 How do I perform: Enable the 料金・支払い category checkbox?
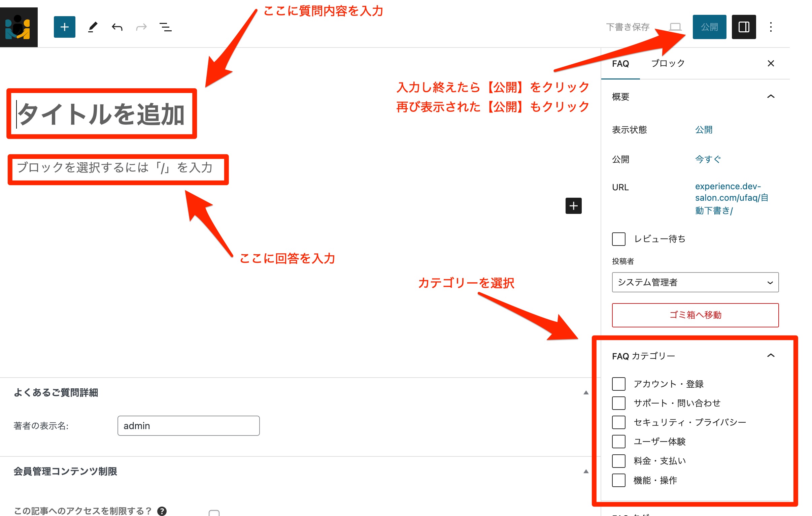[x=618, y=461]
